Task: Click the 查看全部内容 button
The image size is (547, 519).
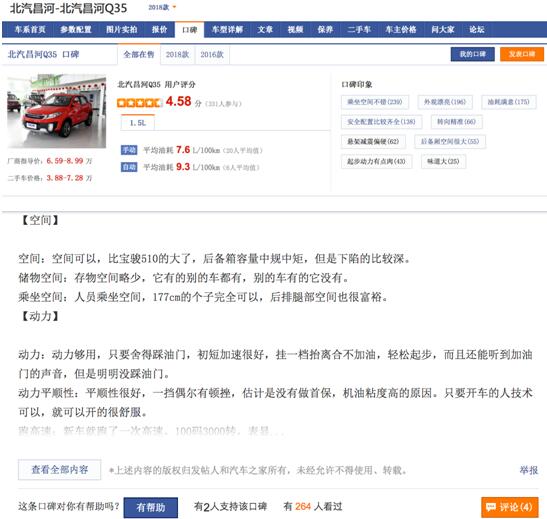Action: click(60, 470)
